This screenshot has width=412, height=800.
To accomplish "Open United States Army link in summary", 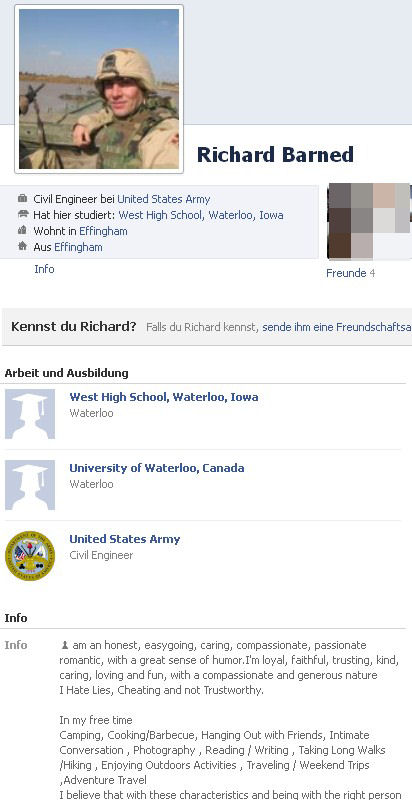I will point(164,199).
